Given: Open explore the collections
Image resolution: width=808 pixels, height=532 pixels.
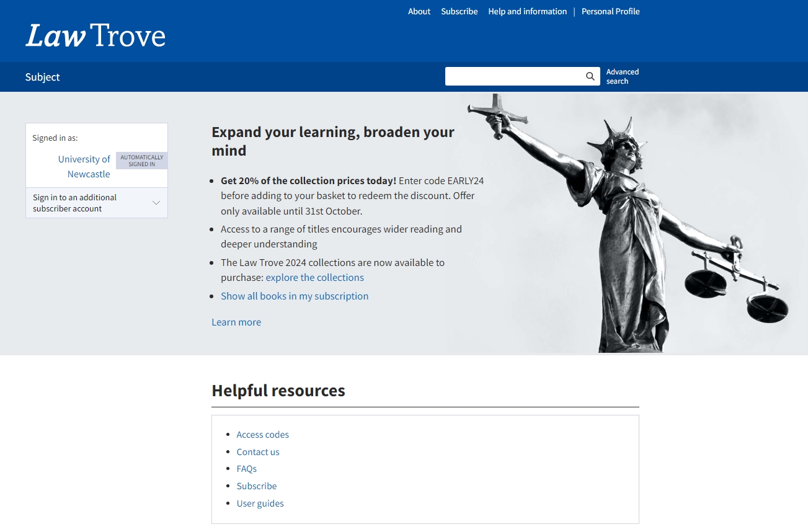Looking at the screenshot, I should [314, 277].
